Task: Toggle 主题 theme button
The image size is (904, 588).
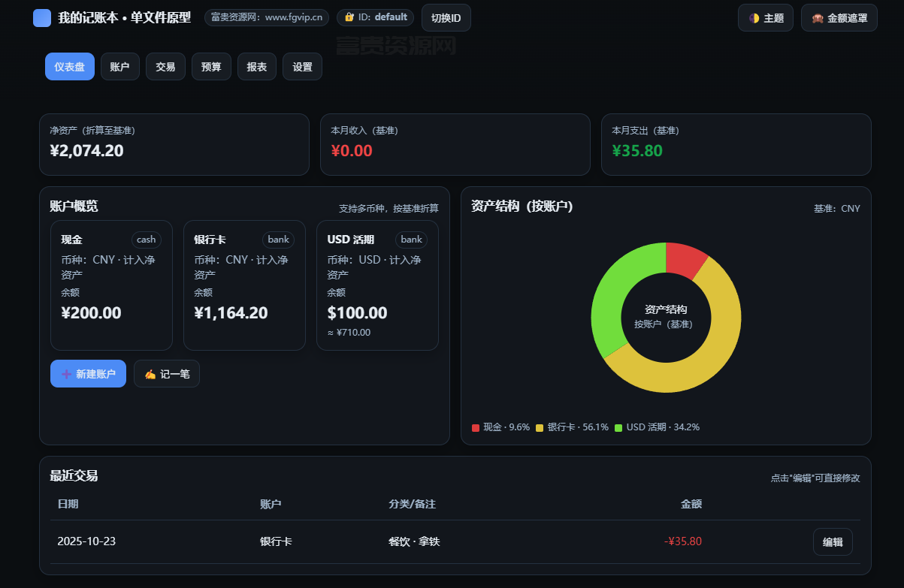Action: pyautogui.click(x=766, y=18)
